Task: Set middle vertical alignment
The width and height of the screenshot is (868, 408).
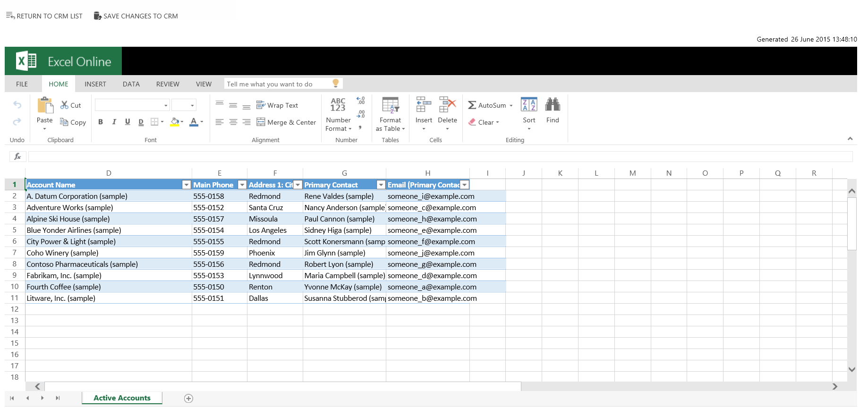Action: pyautogui.click(x=233, y=105)
